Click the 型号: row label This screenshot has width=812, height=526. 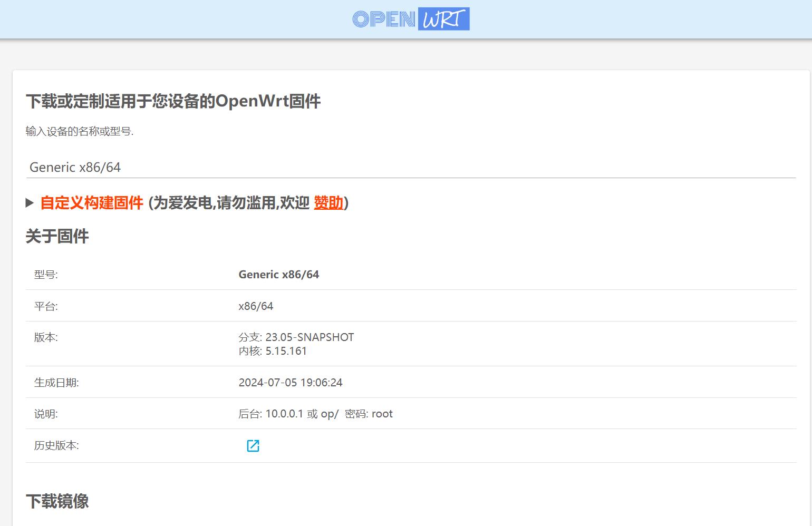(46, 275)
